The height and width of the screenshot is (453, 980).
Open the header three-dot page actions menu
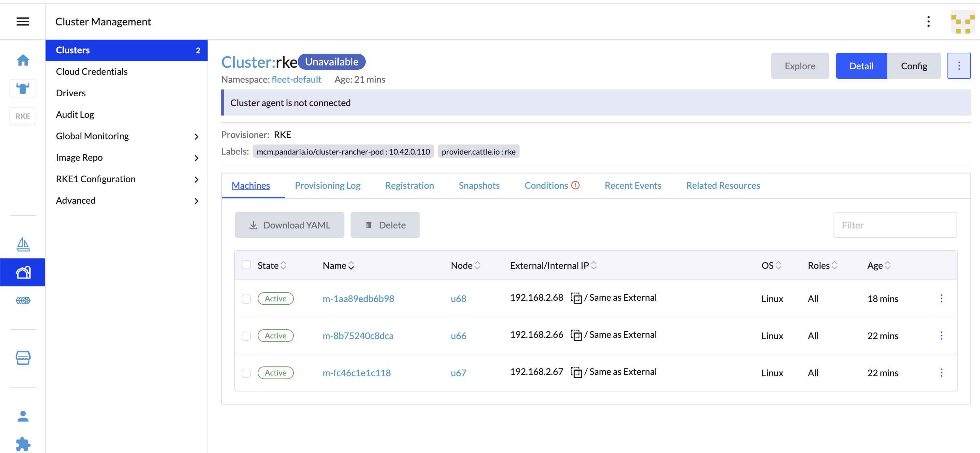[x=928, y=22]
